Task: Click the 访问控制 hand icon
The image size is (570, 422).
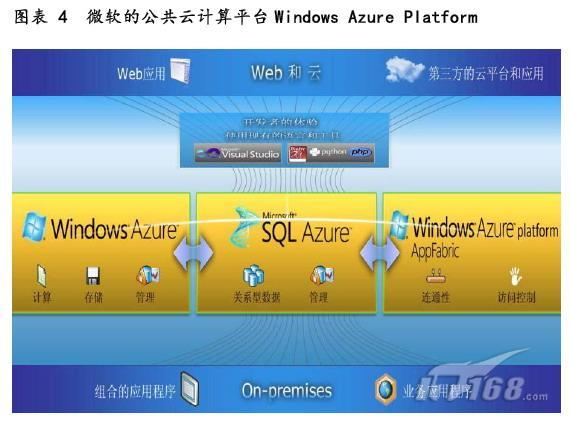Action: (515, 276)
